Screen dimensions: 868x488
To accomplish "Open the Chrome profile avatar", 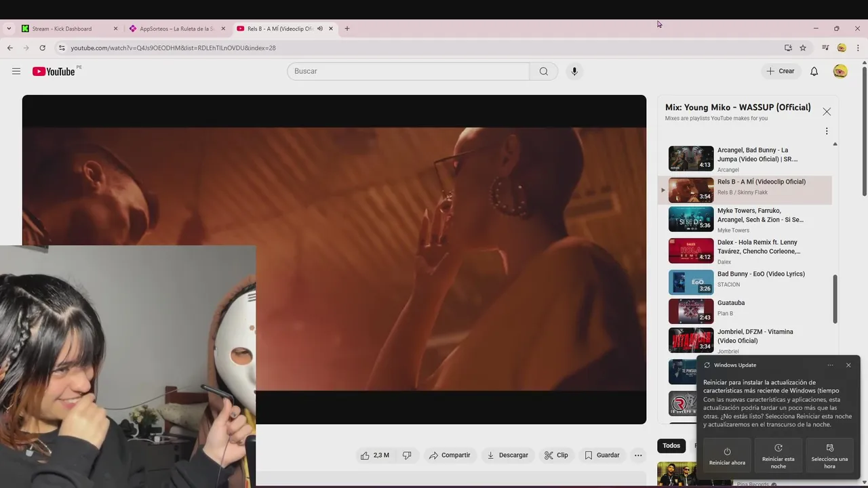I will pos(842,48).
